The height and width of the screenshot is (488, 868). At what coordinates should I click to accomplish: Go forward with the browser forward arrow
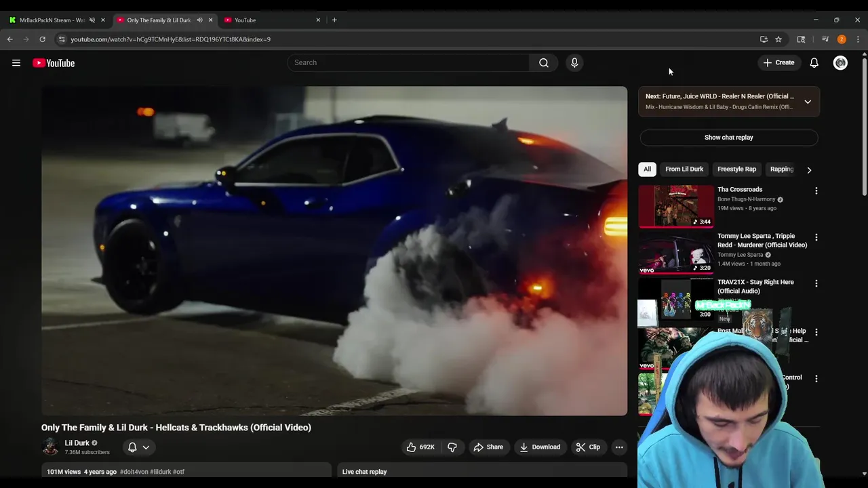tap(26, 39)
